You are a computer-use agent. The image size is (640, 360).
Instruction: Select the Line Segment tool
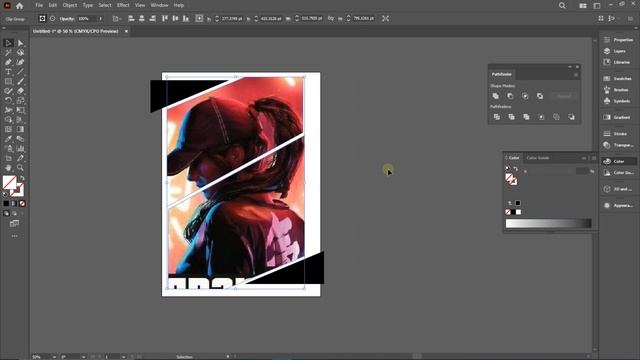(20, 72)
